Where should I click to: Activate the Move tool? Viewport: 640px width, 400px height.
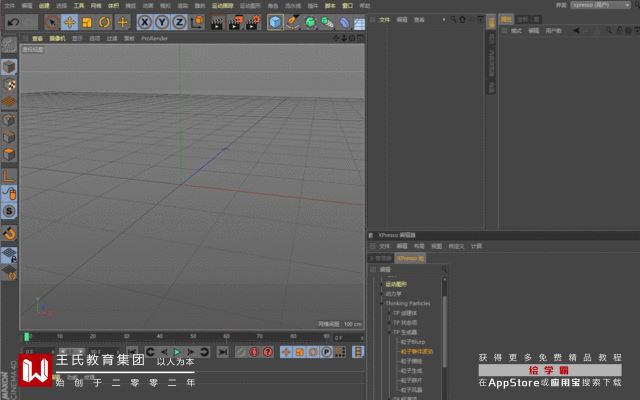point(69,22)
